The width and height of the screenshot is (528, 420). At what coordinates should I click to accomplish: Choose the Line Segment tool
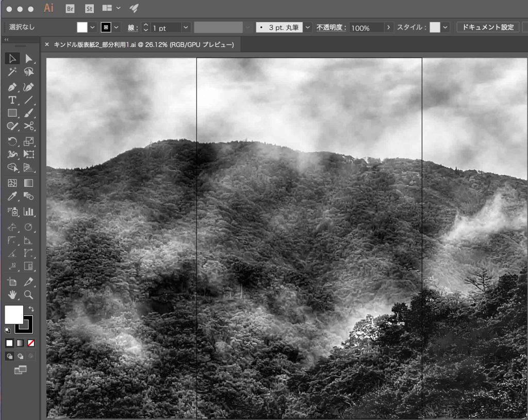coord(29,100)
